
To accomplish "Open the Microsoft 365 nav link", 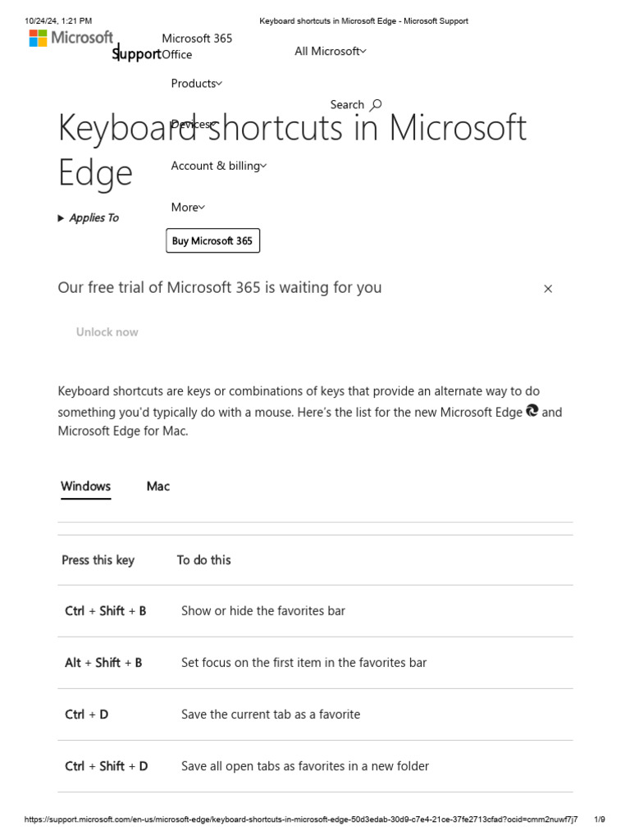I will (197, 39).
